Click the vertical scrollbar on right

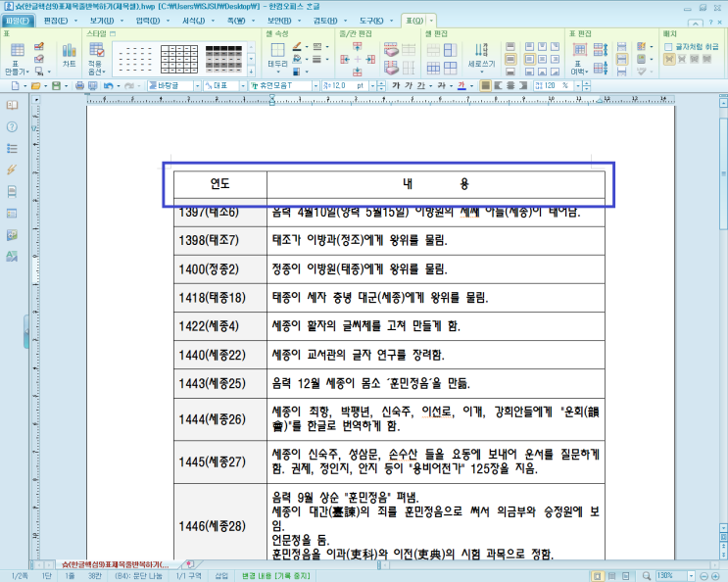[723, 173]
